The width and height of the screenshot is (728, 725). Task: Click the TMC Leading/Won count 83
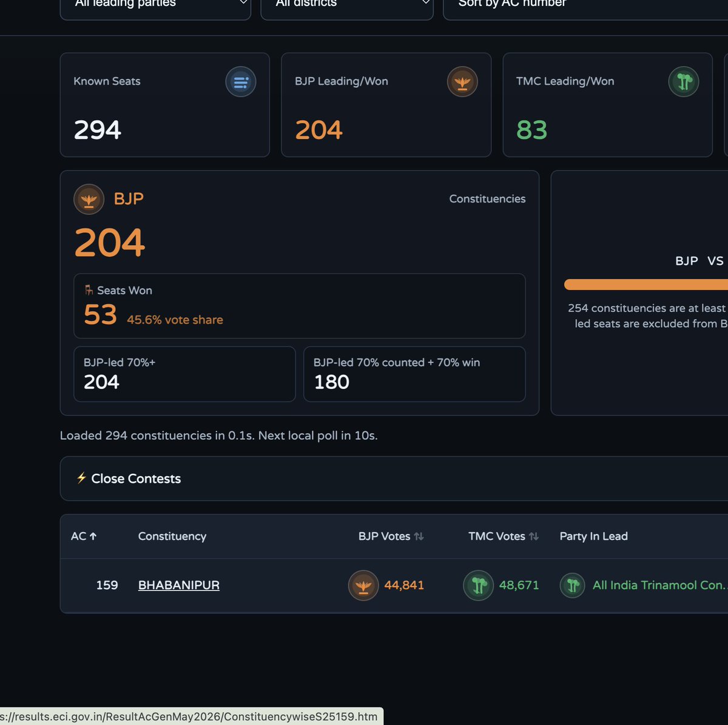click(x=532, y=130)
